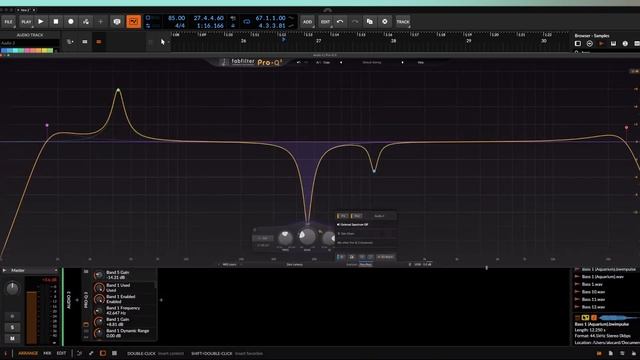Adjust the Master volume knob
The image size is (640, 360).
12,288
